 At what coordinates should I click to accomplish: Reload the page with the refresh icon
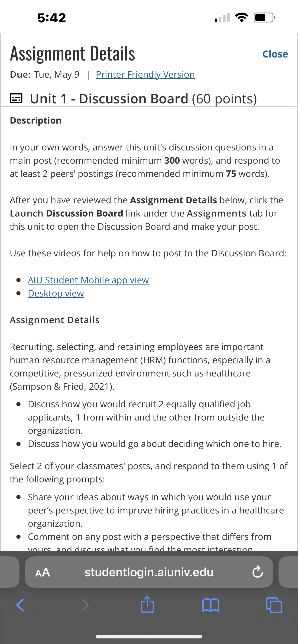257,572
